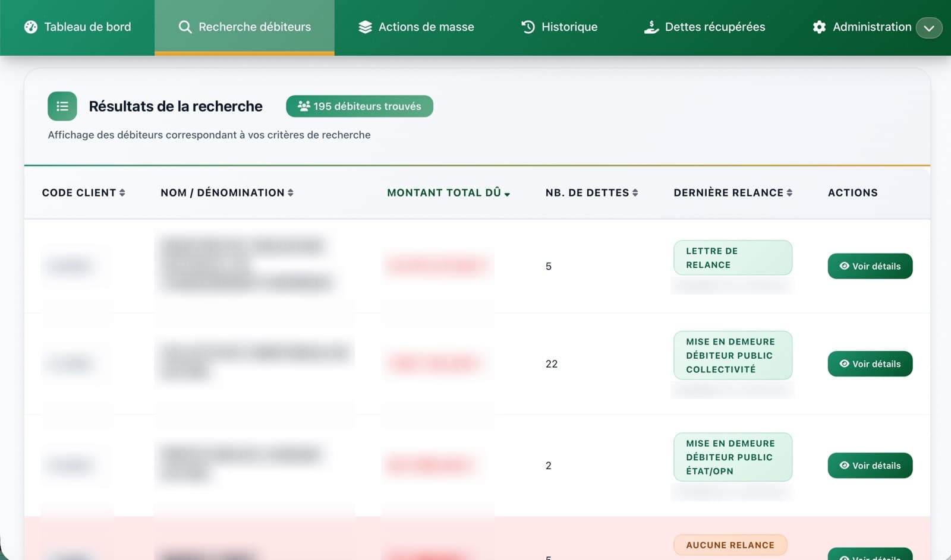Click the Affichage des débiteurs description text
951x560 pixels.
coord(209,135)
